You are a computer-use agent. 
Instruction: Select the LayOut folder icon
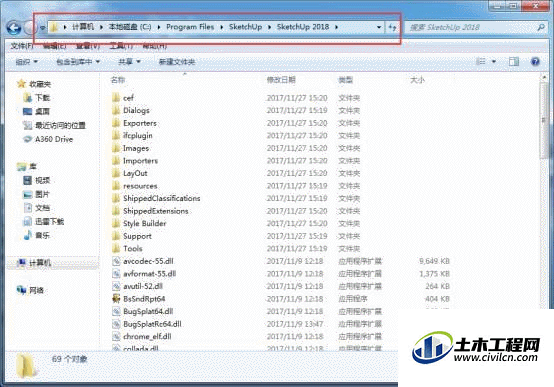(116, 173)
